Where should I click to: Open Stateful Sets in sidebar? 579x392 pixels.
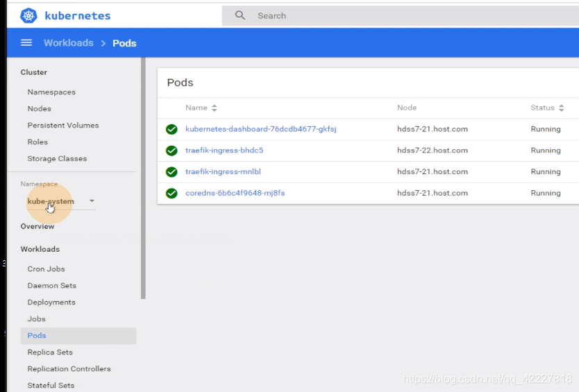pyautogui.click(x=51, y=385)
